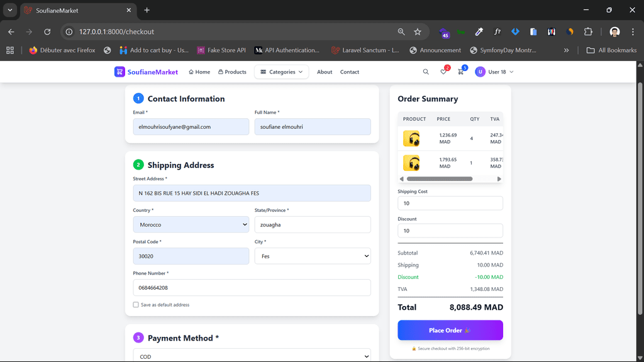This screenshot has width=644, height=362.
Task: Expand the Country dropdown showing Morocco
Action: 191,224
